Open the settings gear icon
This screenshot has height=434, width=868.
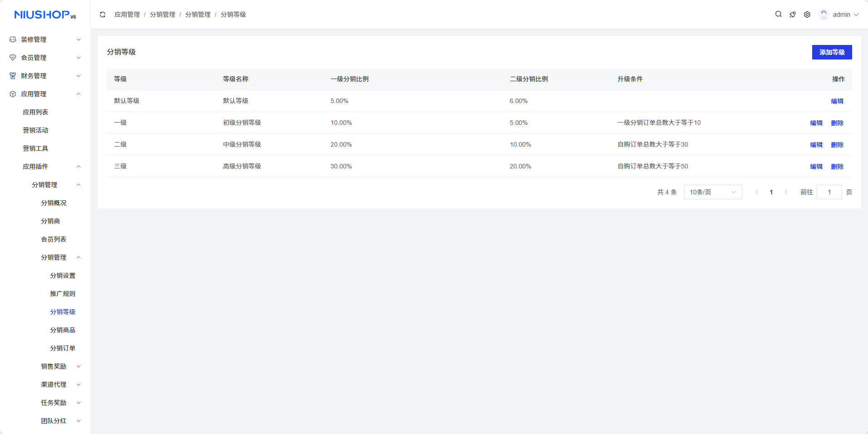coord(807,15)
